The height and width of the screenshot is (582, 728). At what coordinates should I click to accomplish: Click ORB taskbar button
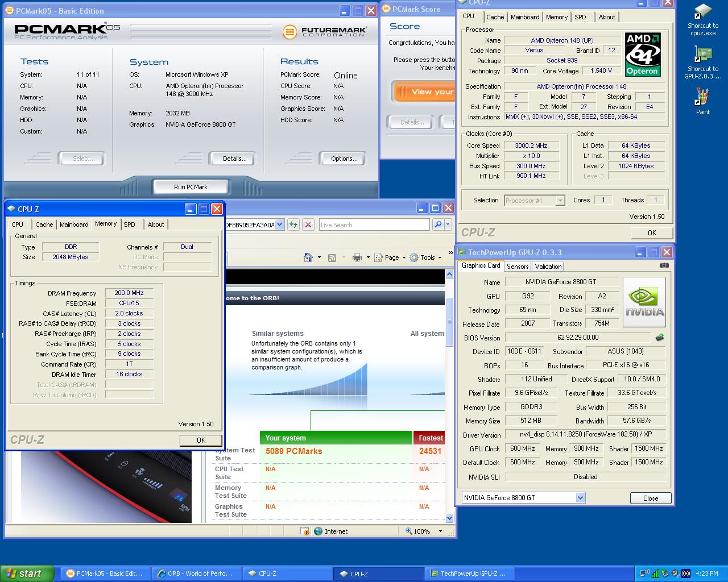197,573
